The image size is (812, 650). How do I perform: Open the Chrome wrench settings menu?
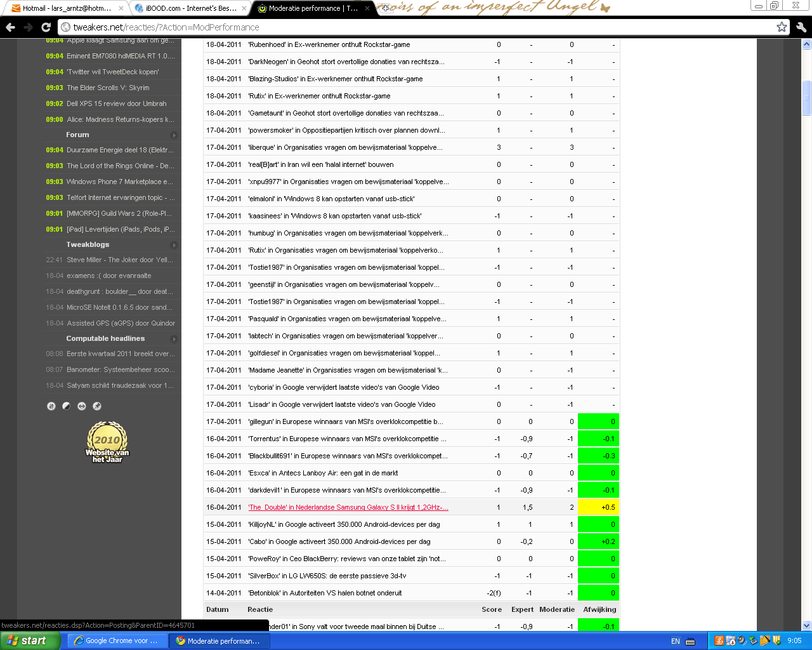(801, 27)
